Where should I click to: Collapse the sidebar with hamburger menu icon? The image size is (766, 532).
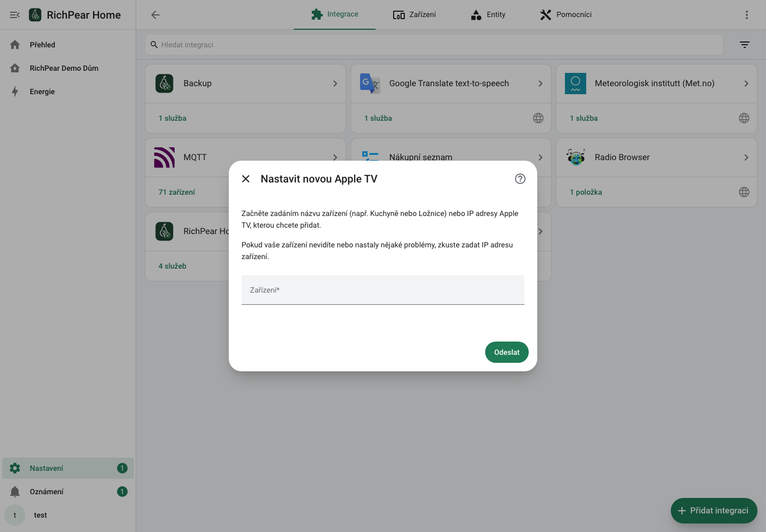[15, 15]
